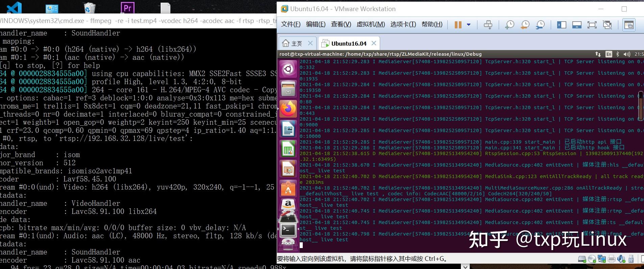The image size is (644, 269).
Task: Close the Ubuntu16.04 tab
Action: 374,43
